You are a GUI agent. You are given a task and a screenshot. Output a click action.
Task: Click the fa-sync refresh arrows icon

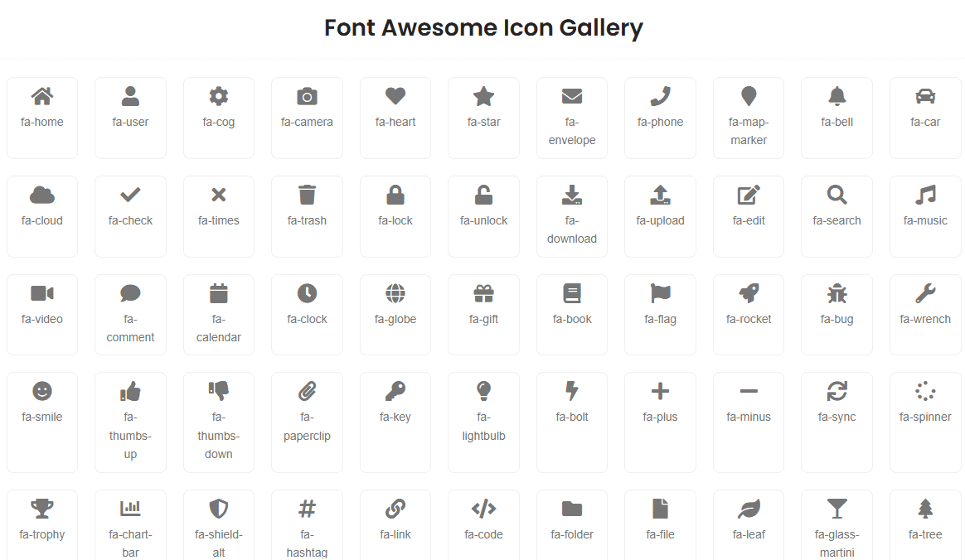tap(837, 391)
